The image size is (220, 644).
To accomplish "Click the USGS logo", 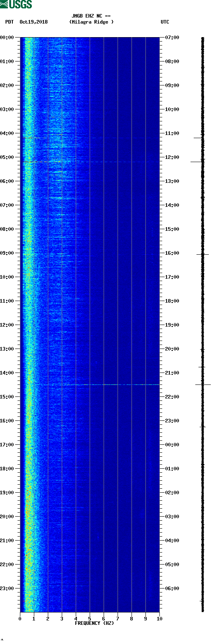I will click(16, 4).
